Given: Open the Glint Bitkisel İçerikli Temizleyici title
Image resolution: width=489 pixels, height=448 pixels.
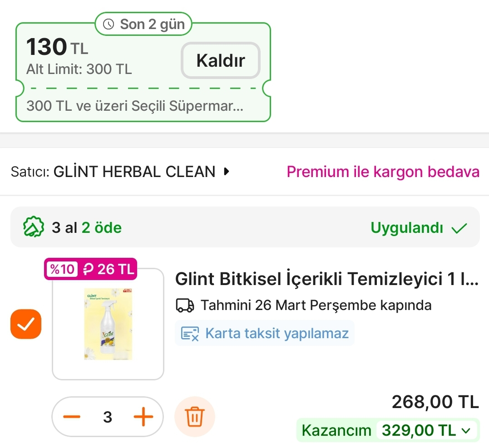Looking at the screenshot, I should pyautogui.click(x=326, y=280).
